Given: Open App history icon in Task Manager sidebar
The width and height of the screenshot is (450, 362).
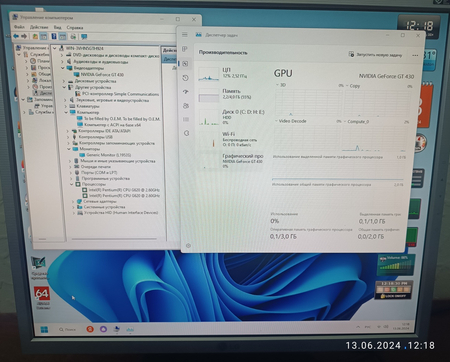Looking at the screenshot, I should tap(186, 78).
